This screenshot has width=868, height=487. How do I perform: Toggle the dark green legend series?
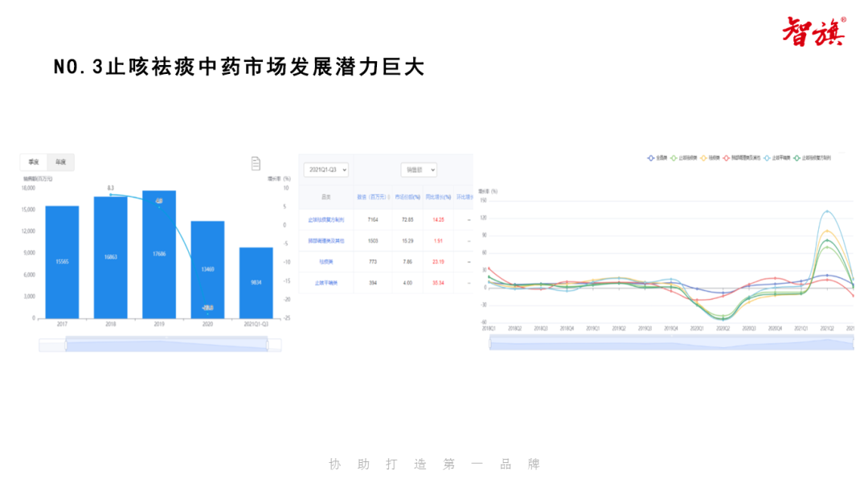pos(812,158)
